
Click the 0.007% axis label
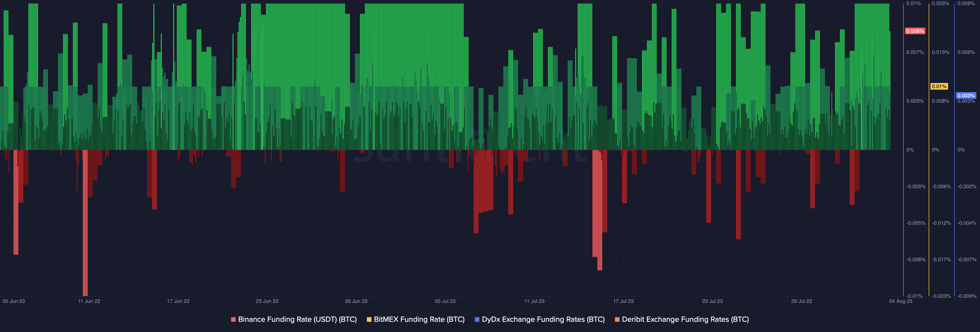915,52
